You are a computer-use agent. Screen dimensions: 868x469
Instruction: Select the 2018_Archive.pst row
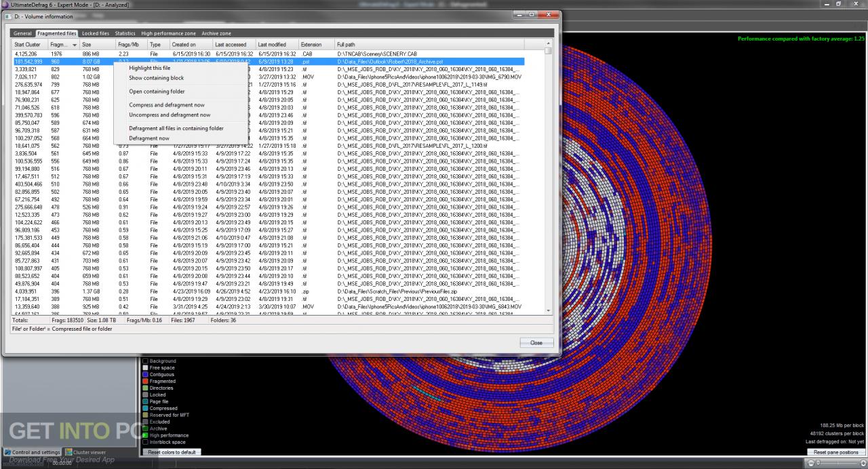click(268, 61)
